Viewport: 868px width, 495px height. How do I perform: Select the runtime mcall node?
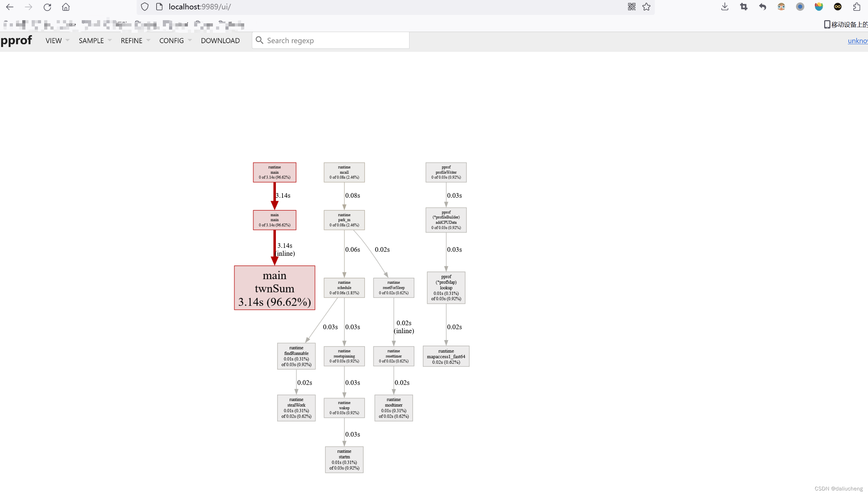[344, 172]
